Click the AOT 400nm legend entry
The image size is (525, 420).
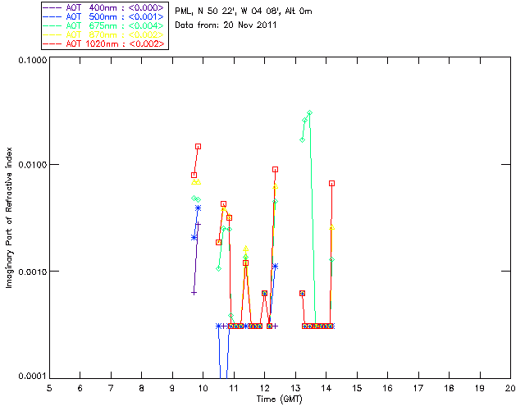[104, 7]
